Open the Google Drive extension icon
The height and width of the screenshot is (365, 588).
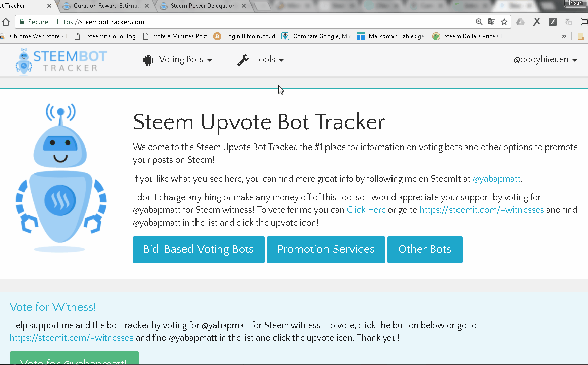(x=520, y=22)
